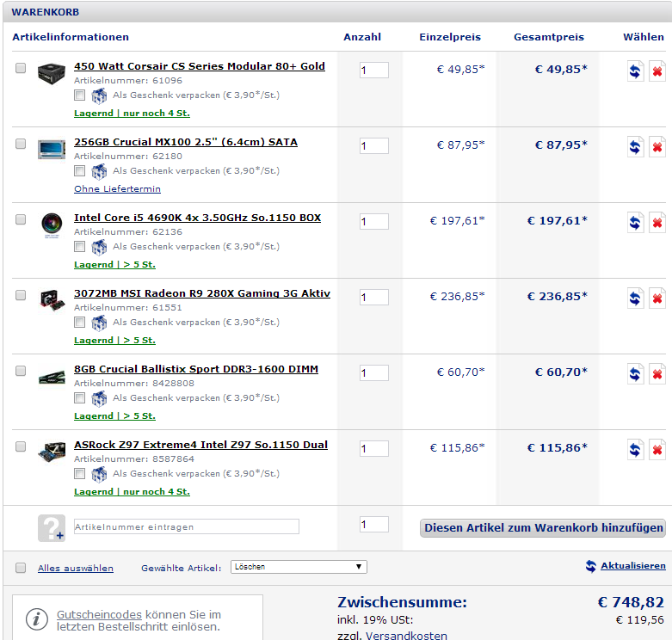Click quantity field for ASRock Z97 Extreme4
Screen dimensions: 672x640
coord(374,448)
